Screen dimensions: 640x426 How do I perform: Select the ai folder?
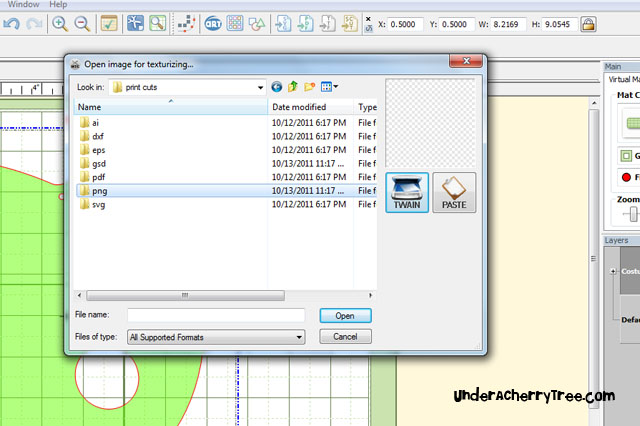click(x=226, y=123)
